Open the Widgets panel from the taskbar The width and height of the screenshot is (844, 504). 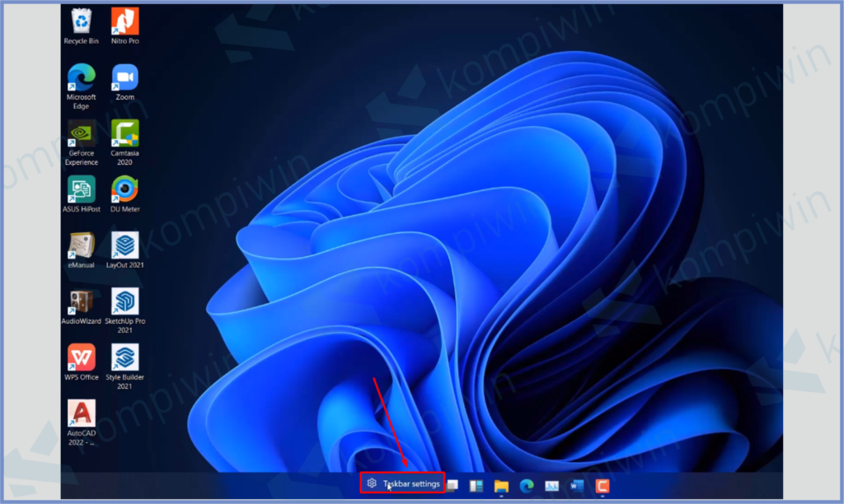[x=476, y=486]
